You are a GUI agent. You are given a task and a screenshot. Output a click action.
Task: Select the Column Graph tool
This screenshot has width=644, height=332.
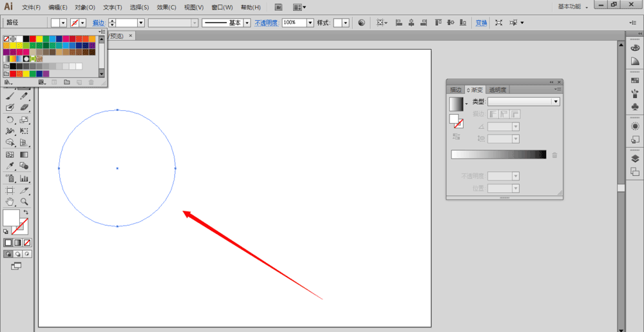coord(24,178)
